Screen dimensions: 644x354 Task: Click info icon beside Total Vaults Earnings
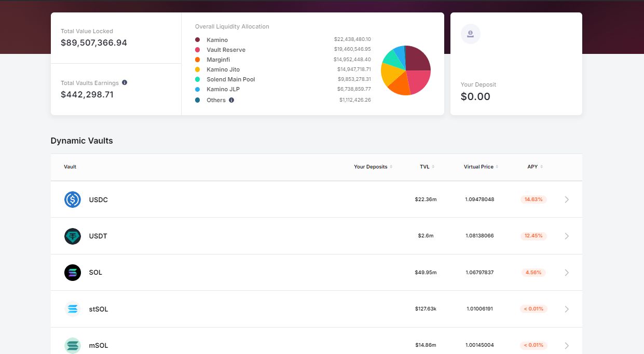(125, 83)
